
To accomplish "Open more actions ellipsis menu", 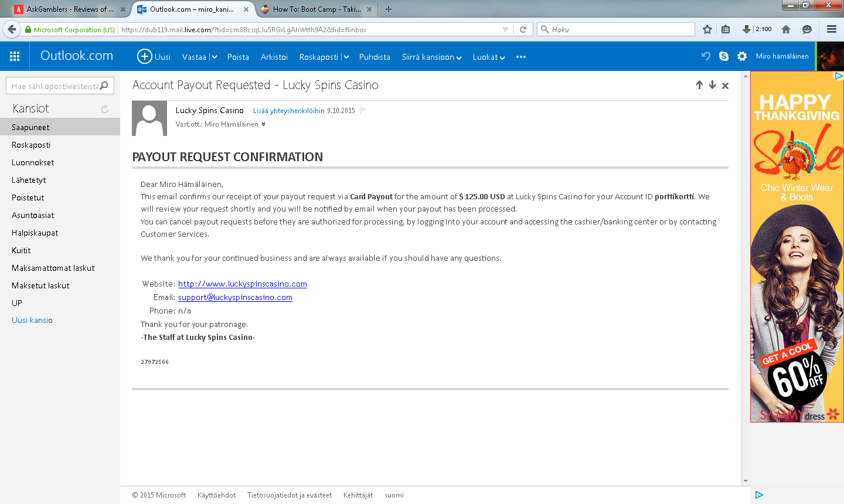I will (x=521, y=57).
